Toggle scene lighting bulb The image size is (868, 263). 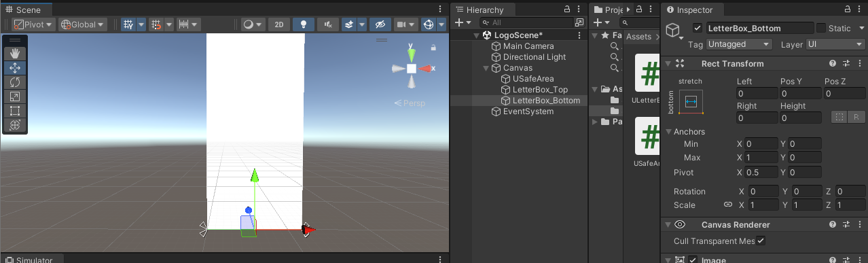point(304,24)
